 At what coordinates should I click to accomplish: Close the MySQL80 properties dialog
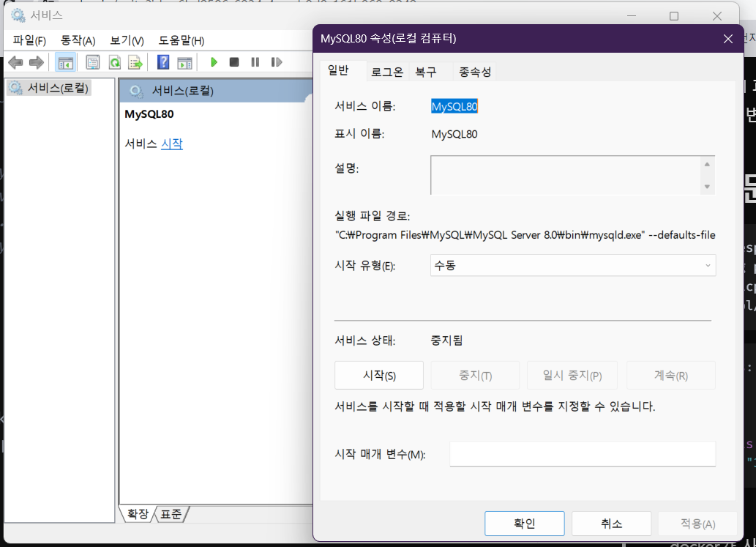click(728, 39)
